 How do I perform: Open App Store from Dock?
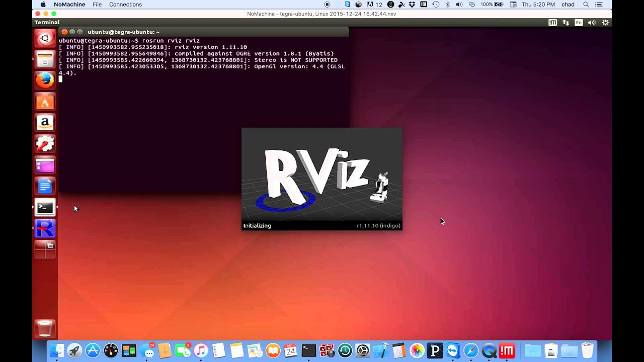(93, 350)
